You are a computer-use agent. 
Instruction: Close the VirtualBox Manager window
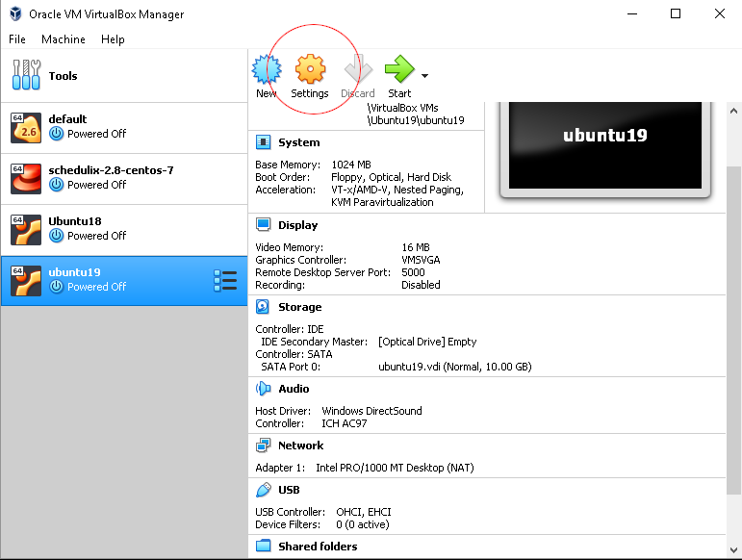[719, 13]
